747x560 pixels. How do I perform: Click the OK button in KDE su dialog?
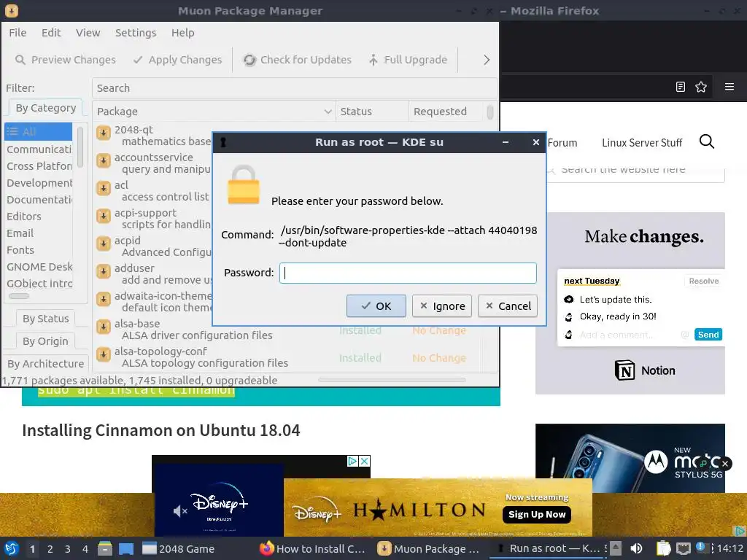pos(376,306)
